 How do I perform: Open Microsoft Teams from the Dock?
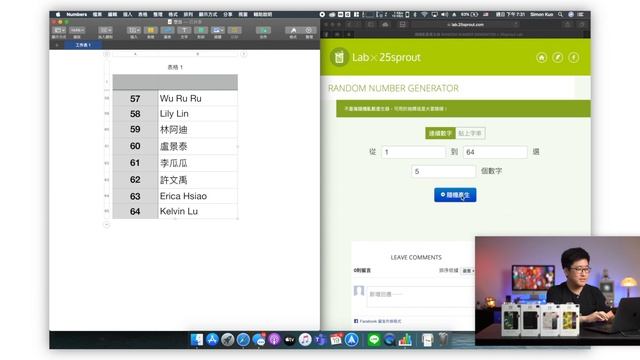point(320,340)
